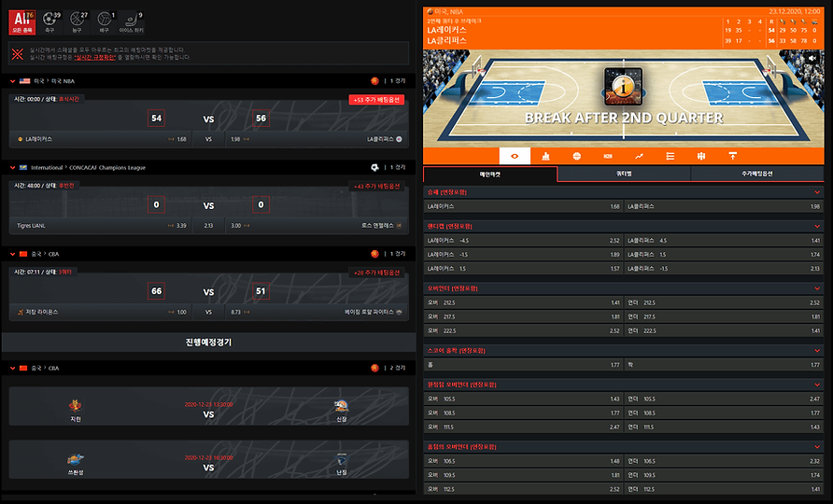Click the USA flag in NBA header
This screenshot has height=504, width=833.
click(x=24, y=81)
